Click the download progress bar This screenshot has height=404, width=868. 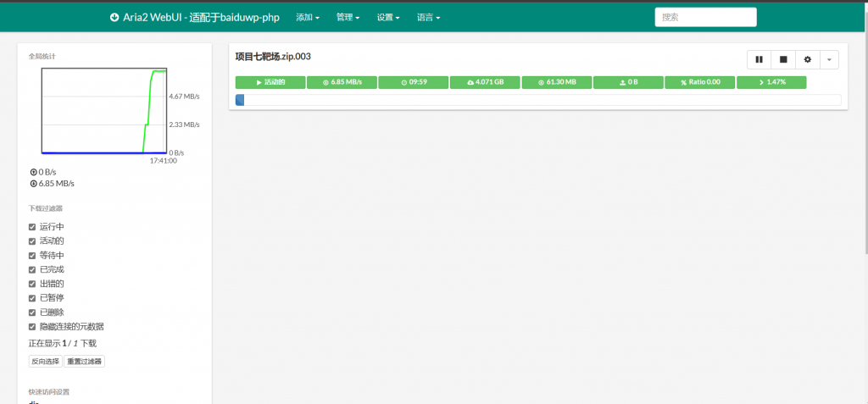pos(538,100)
